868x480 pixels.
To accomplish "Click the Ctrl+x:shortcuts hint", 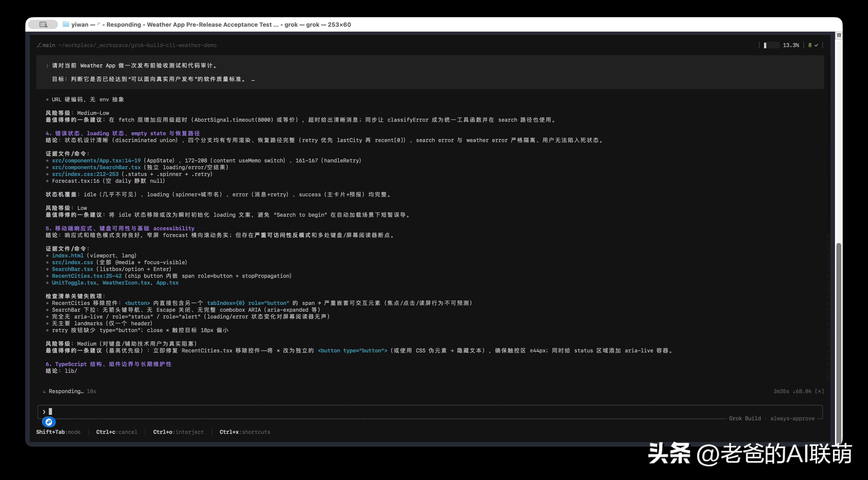I will point(245,432).
